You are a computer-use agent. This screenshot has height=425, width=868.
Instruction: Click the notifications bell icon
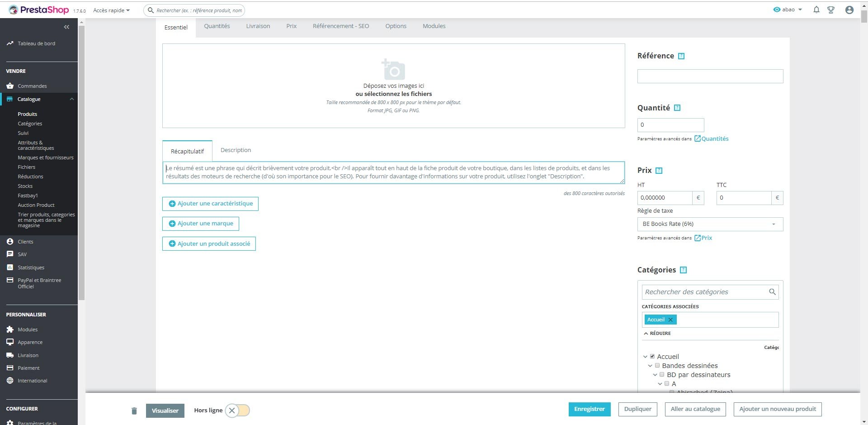(816, 10)
